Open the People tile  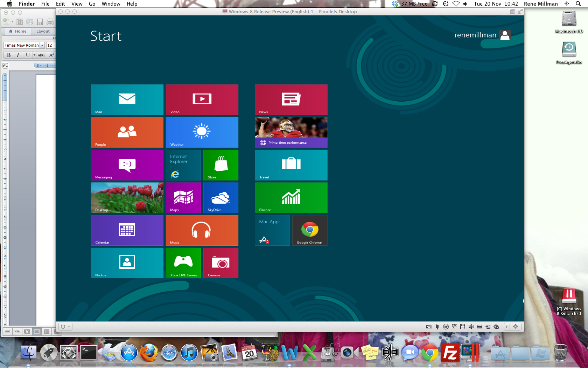click(127, 132)
